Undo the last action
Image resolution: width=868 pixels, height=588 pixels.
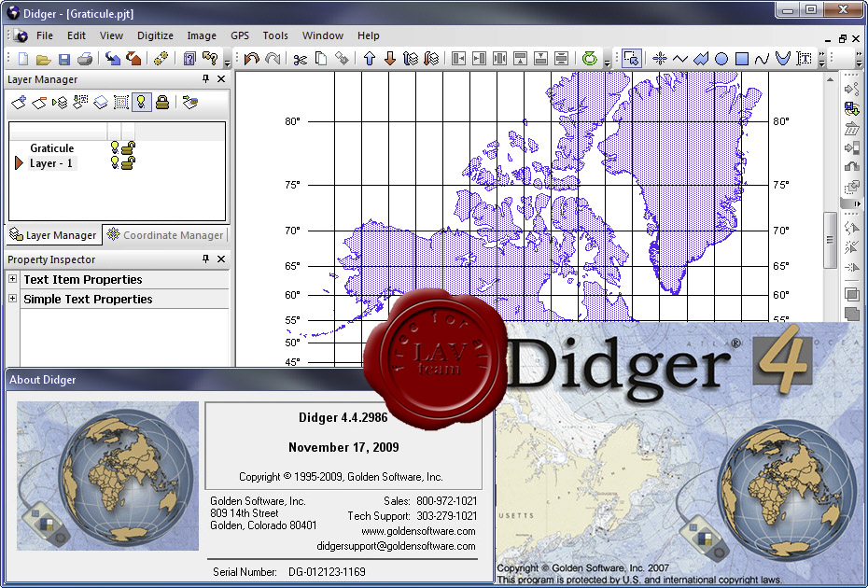(252, 59)
